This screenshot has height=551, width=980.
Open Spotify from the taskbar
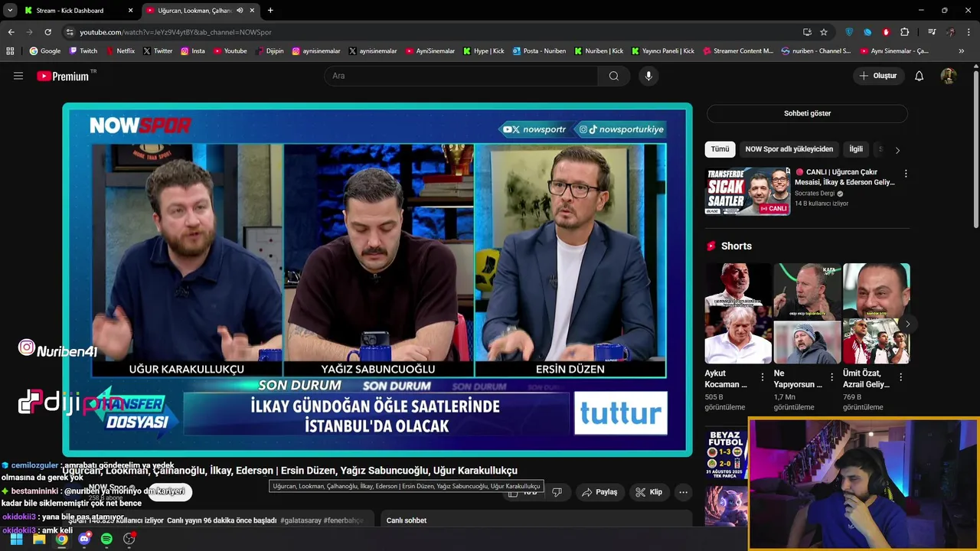[106, 539]
